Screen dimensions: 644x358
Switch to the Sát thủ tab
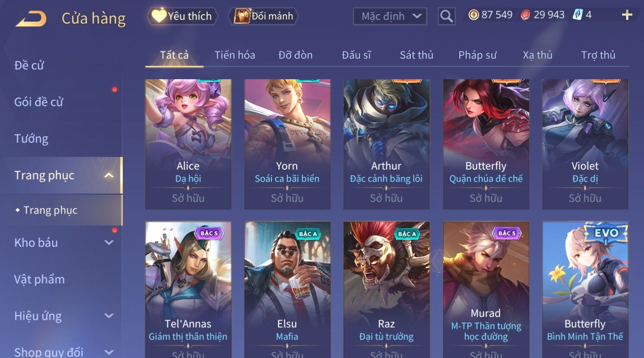click(x=416, y=55)
